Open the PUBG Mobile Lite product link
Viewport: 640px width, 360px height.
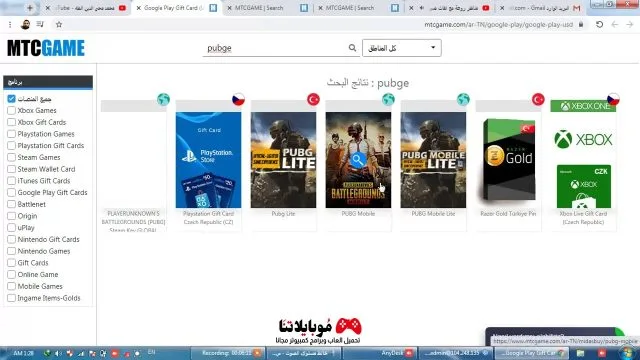tap(433, 213)
